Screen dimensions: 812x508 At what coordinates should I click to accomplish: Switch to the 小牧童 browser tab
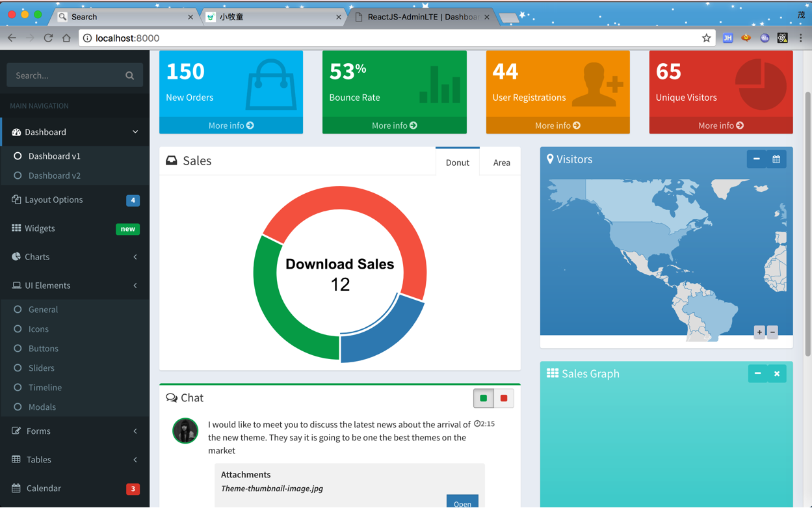273,17
